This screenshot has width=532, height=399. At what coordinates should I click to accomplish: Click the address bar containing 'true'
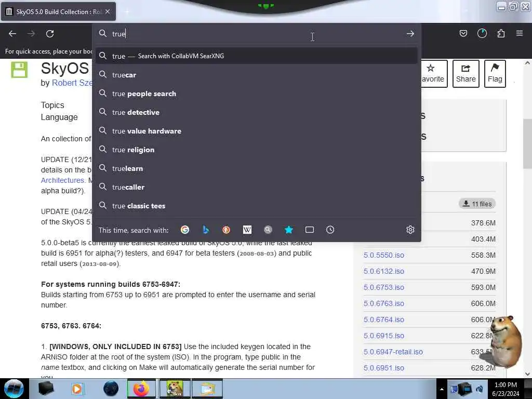coord(256,34)
